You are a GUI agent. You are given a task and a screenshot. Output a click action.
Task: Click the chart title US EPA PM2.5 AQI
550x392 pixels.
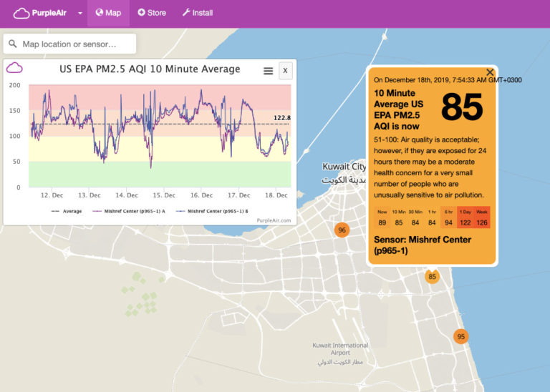[150, 69]
